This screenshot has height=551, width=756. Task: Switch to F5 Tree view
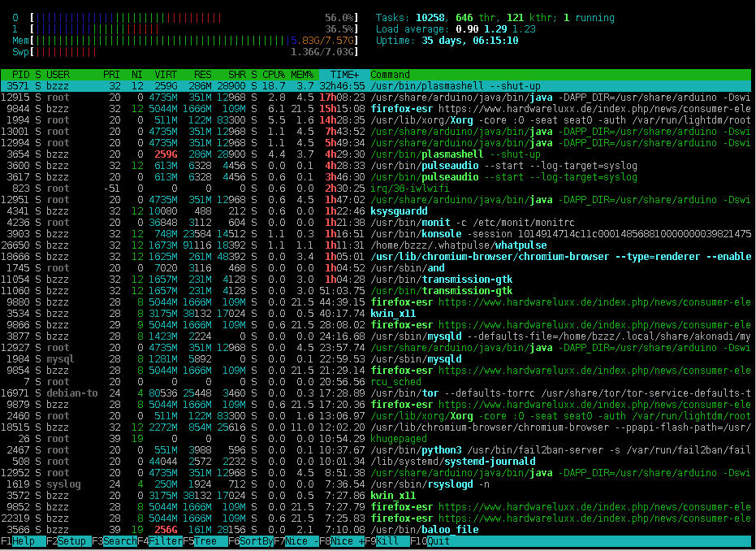205,541
